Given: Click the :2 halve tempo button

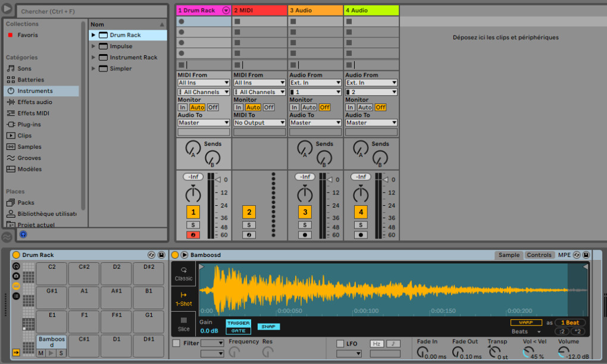Looking at the screenshot, I should (x=562, y=331).
